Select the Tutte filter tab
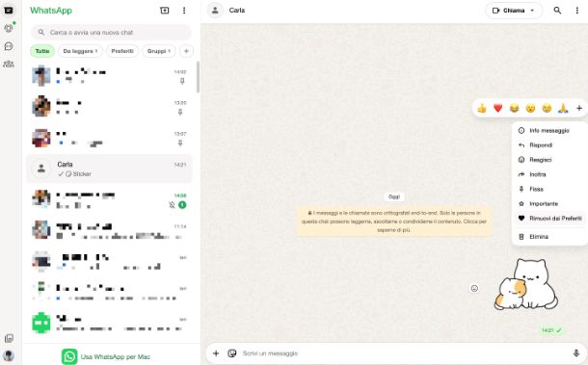Image resolution: width=588 pixels, height=365 pixels. [42, 51]
